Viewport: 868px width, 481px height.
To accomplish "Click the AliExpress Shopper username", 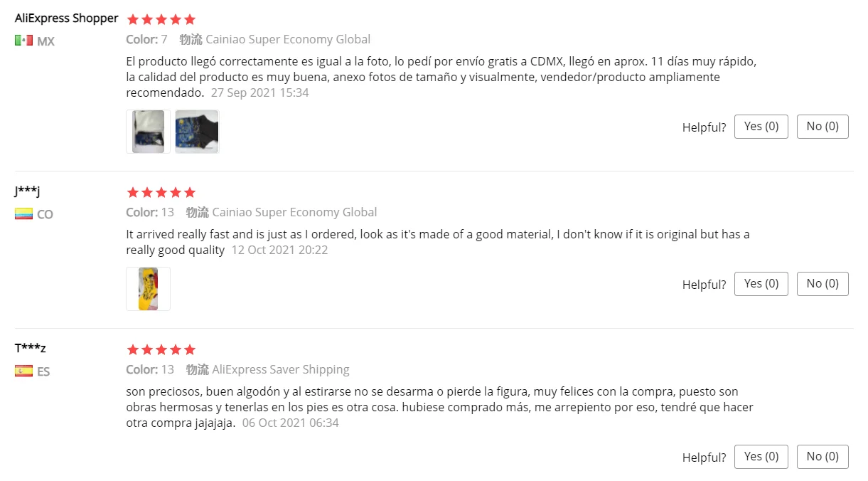I will pyautogui.click(x=66, y=18).
